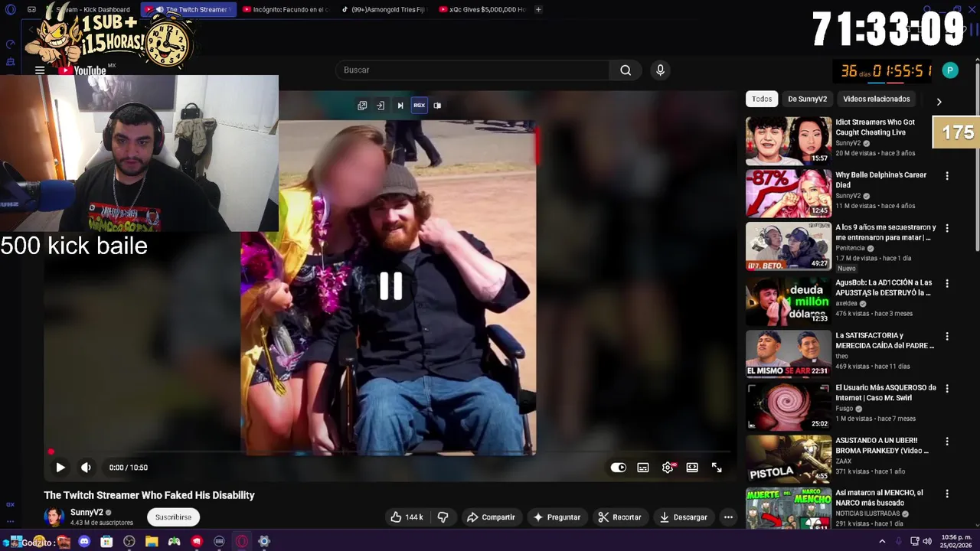Switch to Incógnito: Facundo browser tab
980x551 pixels.
tap(285, 10)
